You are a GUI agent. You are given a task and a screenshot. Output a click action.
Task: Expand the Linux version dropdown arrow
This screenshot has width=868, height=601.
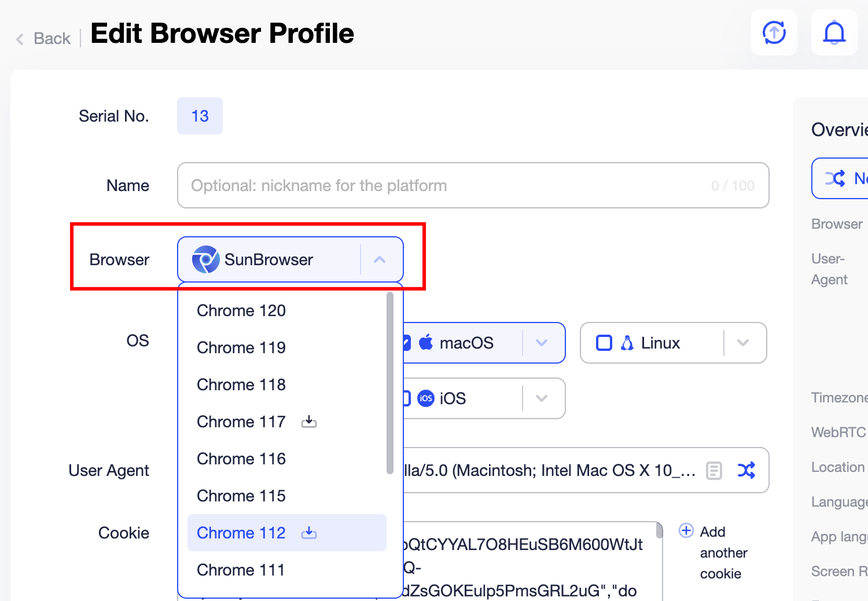point(743,343)
